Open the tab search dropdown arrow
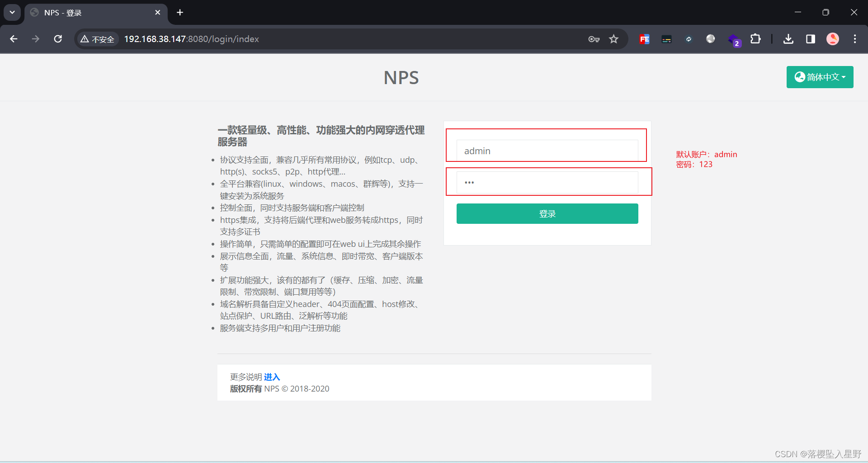Screen dimensions: 868x463 12,12
